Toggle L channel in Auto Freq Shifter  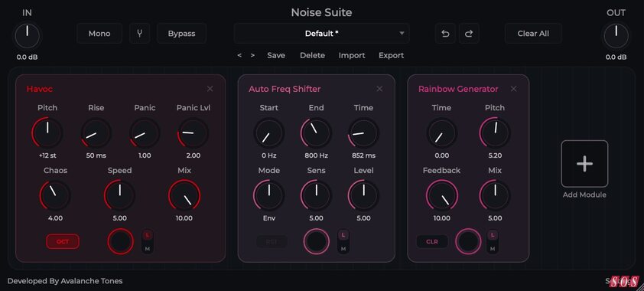pos(343,235)
